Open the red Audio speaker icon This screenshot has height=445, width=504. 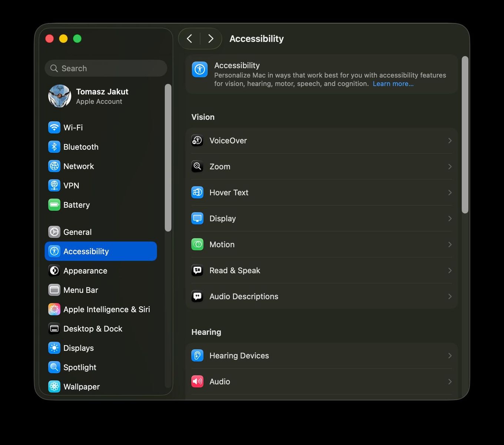pos(197,381)
